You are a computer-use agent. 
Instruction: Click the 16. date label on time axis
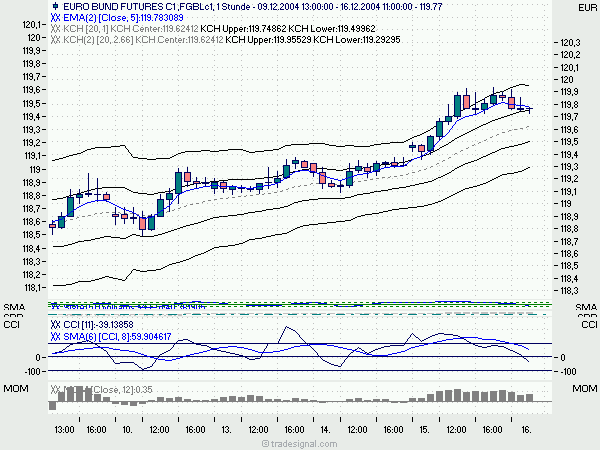(x=527, y=430)
